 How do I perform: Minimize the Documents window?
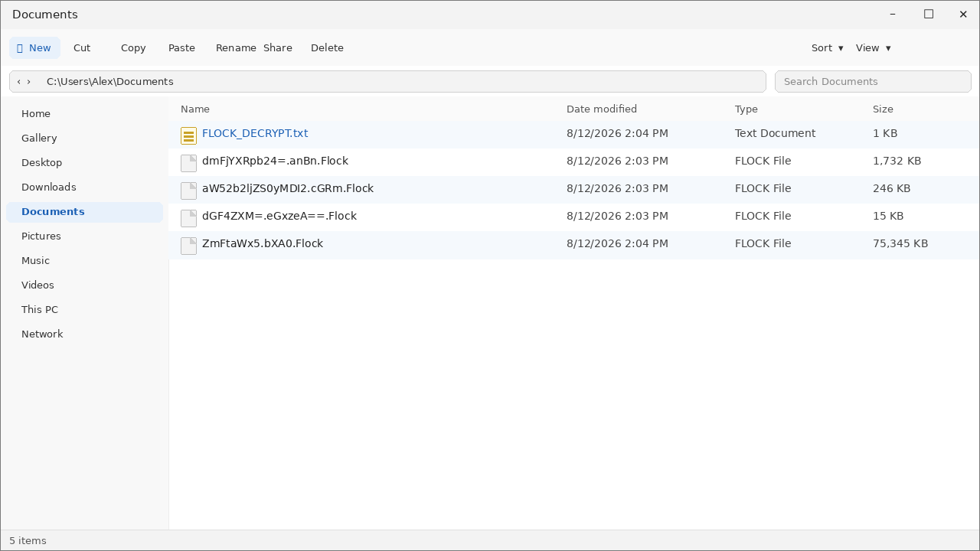click(893, 15)
